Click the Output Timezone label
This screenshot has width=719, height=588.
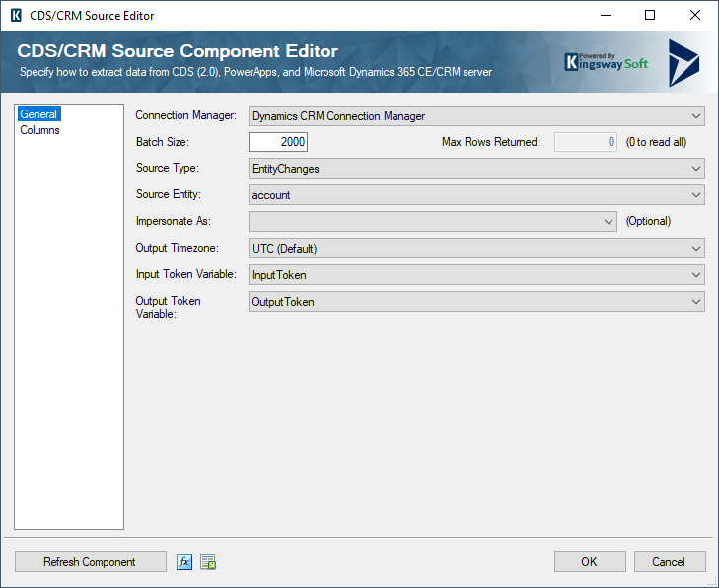click(x=177, y=248)
